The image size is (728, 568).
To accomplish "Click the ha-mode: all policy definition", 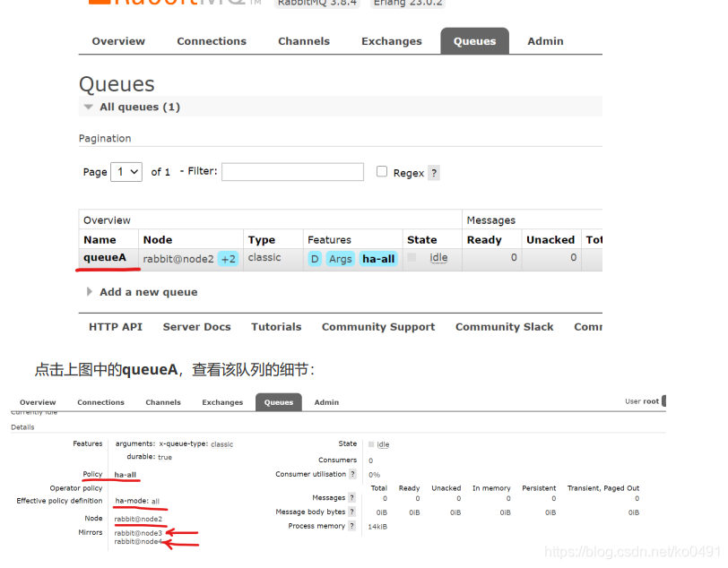I will coord(137,501).
